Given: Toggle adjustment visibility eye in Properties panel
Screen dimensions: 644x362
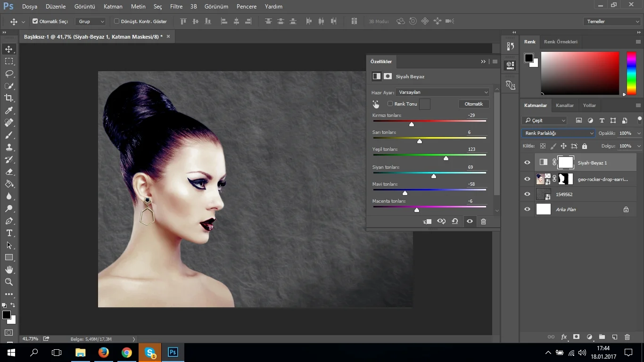Looking at the screenshot, I should (470, 222).
